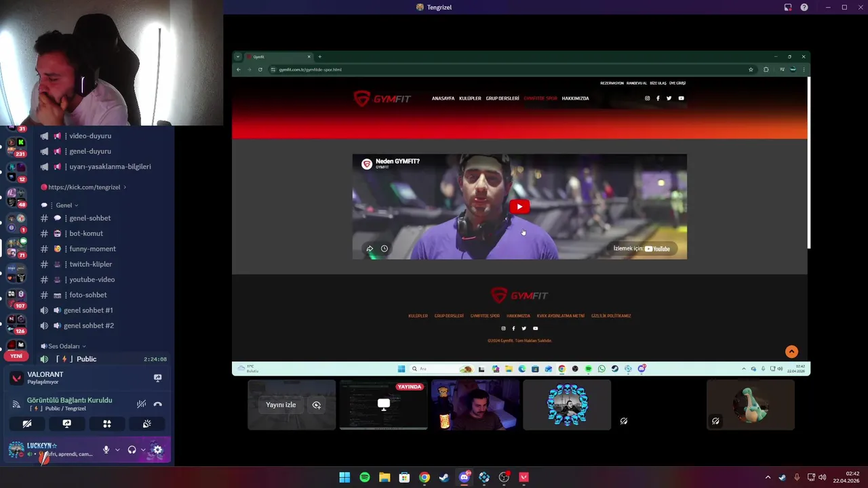Open activities launcher in voice panel
The image size is (868, 488).
click(106, 424)
